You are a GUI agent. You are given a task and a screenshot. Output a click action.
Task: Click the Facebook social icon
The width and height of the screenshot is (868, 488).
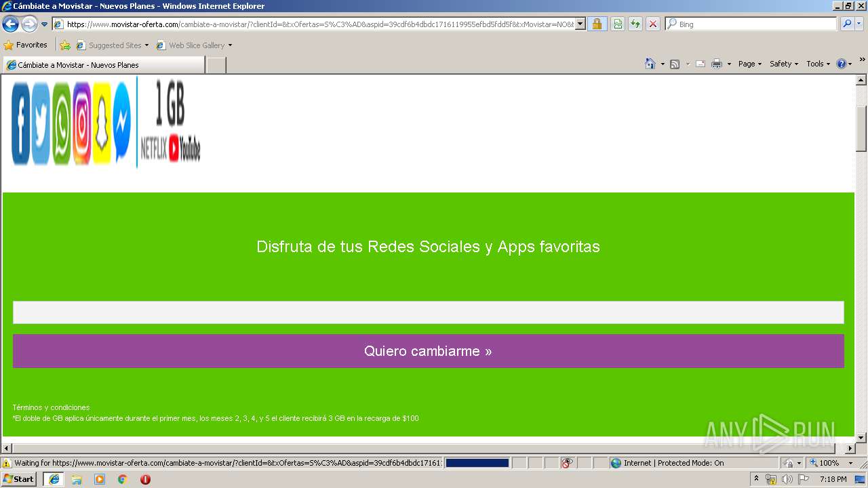pyautogui.click(x=21, y=123)
